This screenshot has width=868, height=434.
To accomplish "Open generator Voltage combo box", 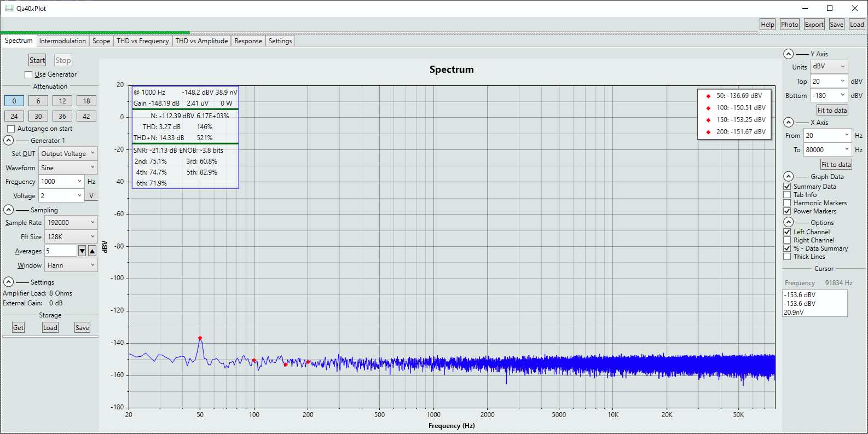I will tap(62, 195).
